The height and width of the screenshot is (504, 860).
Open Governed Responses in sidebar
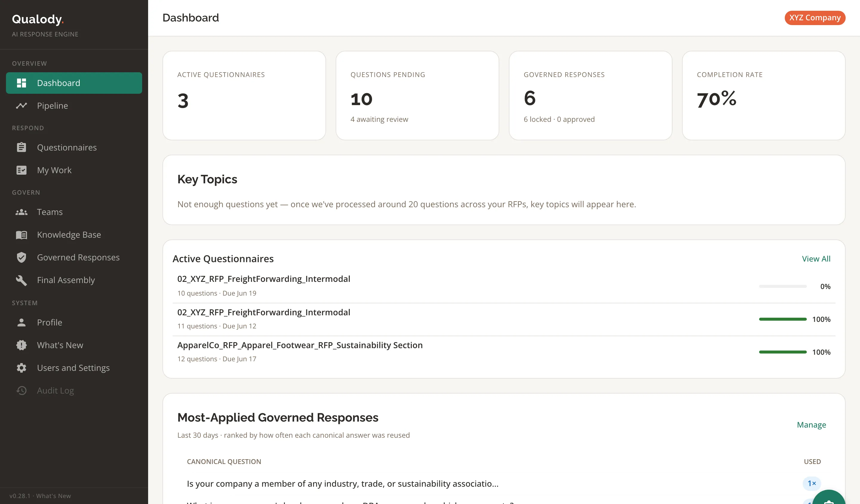click(74, 257)
